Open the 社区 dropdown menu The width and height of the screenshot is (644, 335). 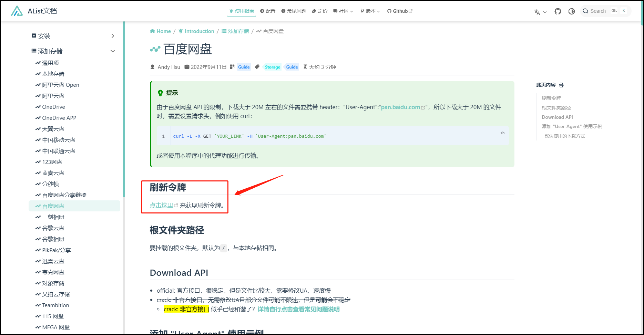(x=343, y=11)
